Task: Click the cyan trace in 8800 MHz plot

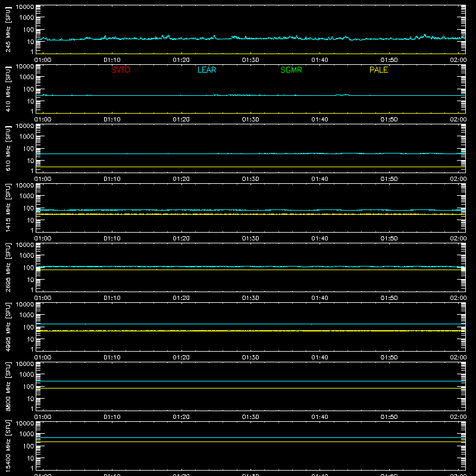Action: [x=250, y=381]
